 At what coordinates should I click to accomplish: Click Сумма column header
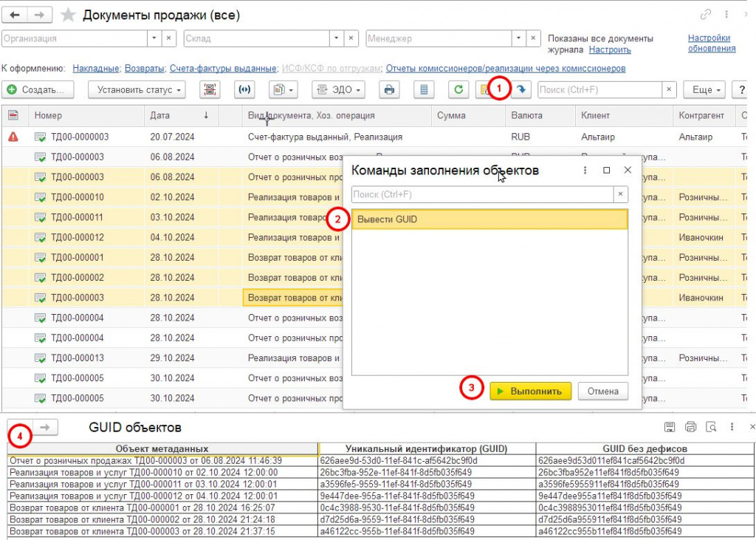pos(467,115)
